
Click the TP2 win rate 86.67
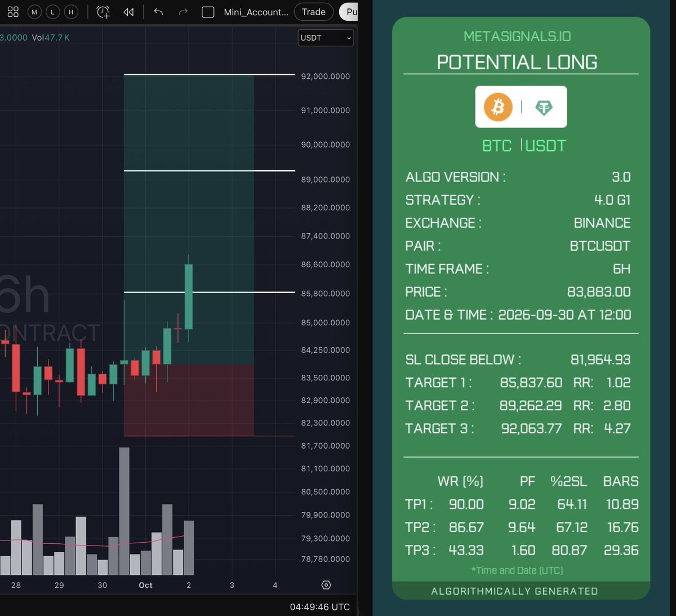click(466, 528)
